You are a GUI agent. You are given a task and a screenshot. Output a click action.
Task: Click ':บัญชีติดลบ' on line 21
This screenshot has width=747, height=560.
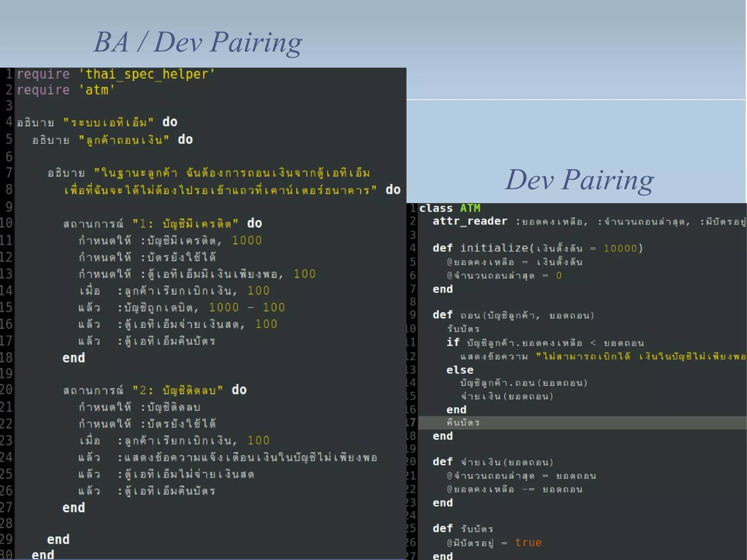click(x=171, y=407)
